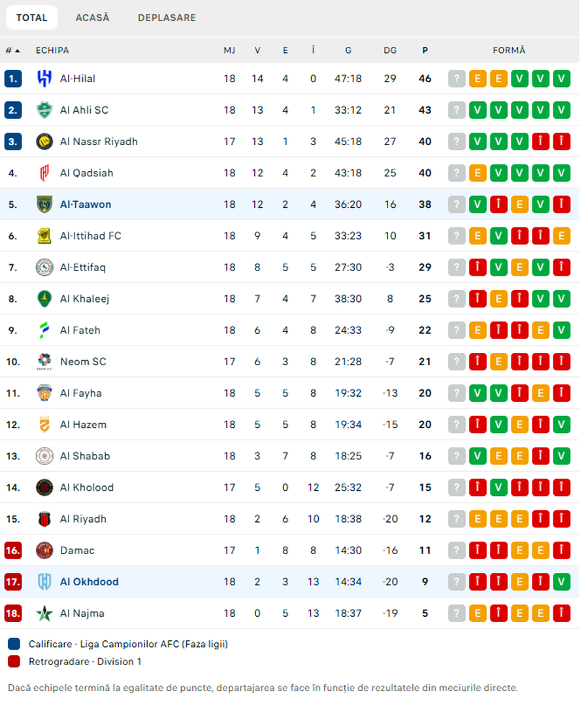588x705 pixels.
Task: Sort table by the # position column
Action: (12, 50)
